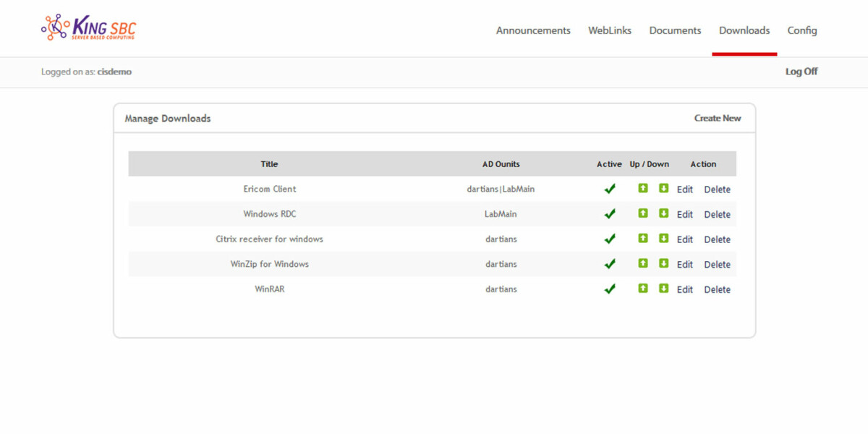Viewport: 868px width, 434px height.
Task: Go to the Config section
Action: (x=802, y=30)
